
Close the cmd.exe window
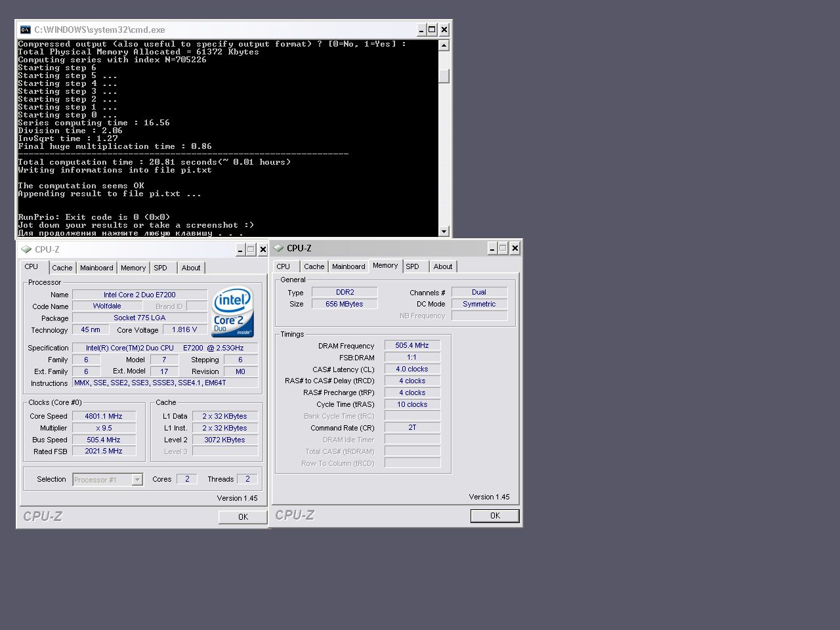tap(444, 30)
